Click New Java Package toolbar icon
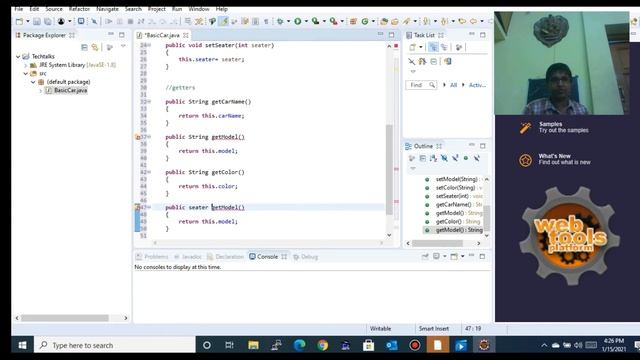This screenshot has width=640, height=360. 353,21
